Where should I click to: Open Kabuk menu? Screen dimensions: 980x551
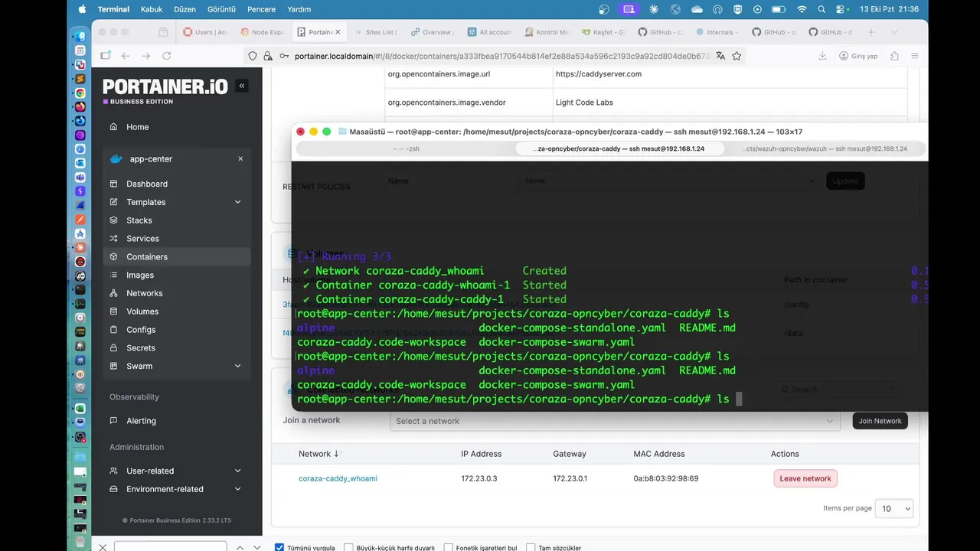tap(152, 9)
